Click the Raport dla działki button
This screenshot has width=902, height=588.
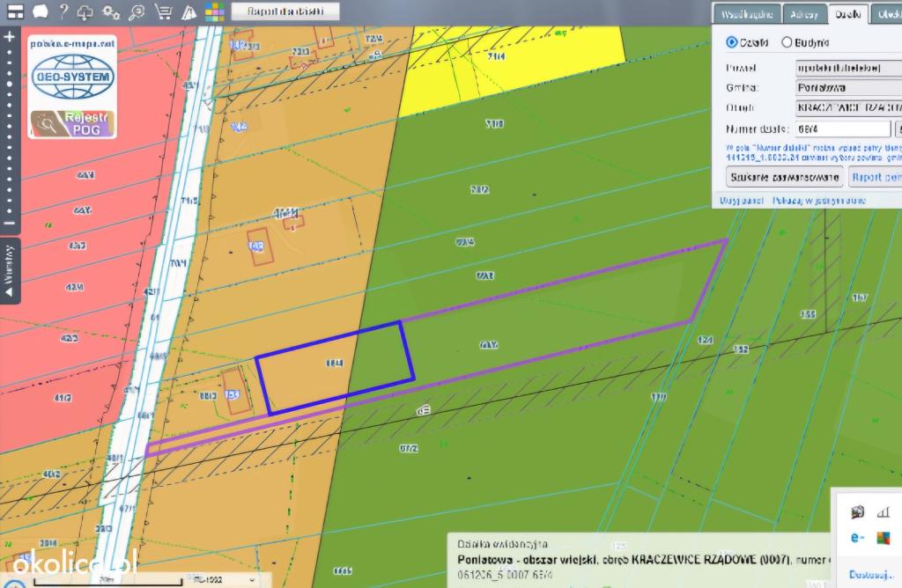tap(285, 11)
